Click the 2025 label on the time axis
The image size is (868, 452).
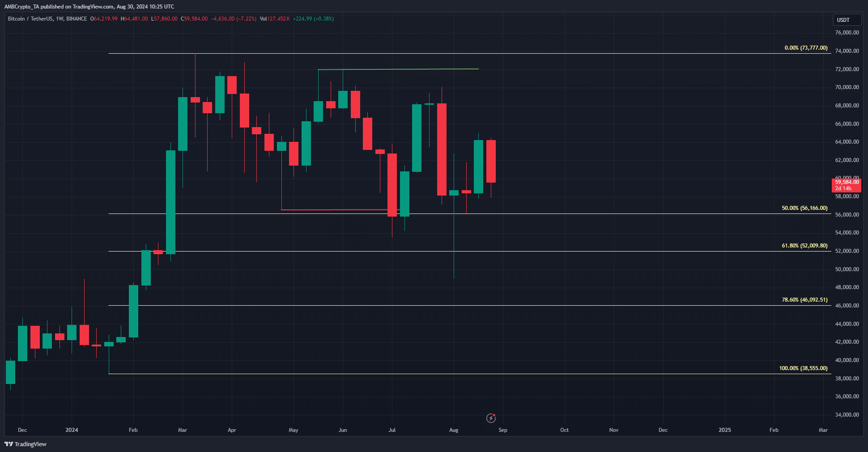[x=725, y=430]
